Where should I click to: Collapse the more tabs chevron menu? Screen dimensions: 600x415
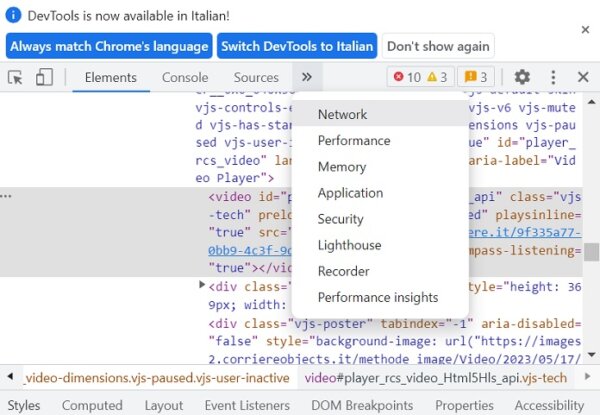(x=307, y=77)
